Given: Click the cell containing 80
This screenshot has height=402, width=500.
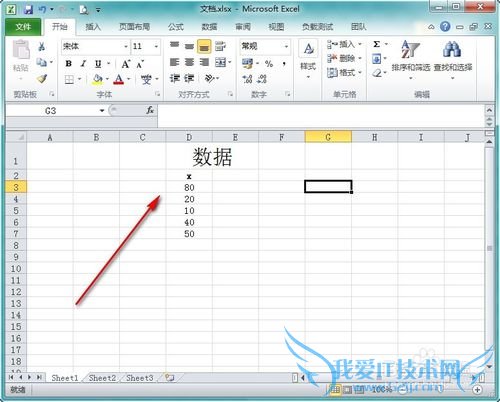Looking at the screenshot, I should (189, 187).
